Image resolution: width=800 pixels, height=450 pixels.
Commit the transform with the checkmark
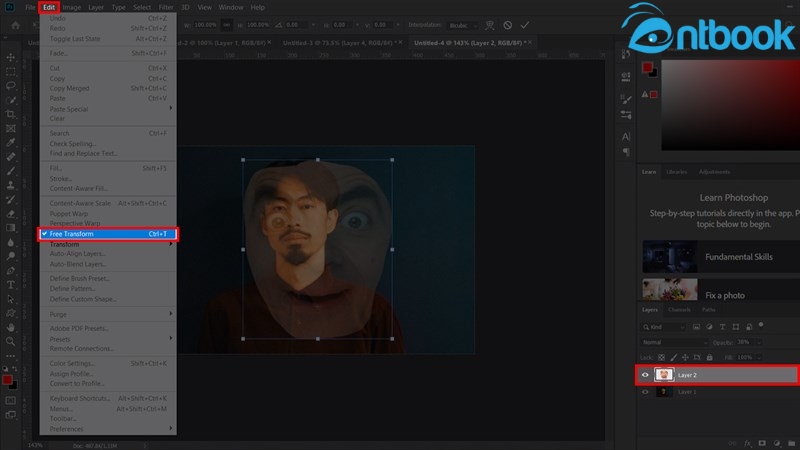coord(524,25)
